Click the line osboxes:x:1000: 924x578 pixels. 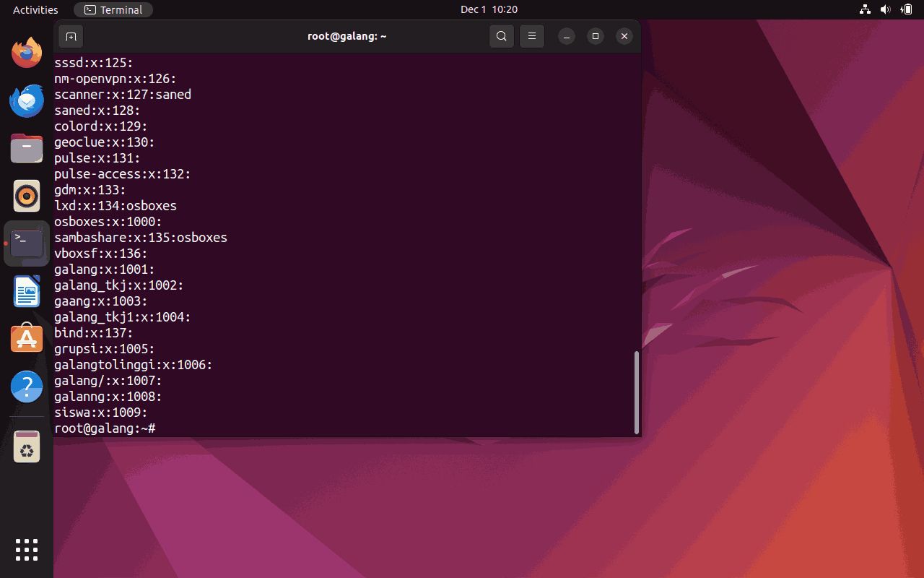point(108,222)
